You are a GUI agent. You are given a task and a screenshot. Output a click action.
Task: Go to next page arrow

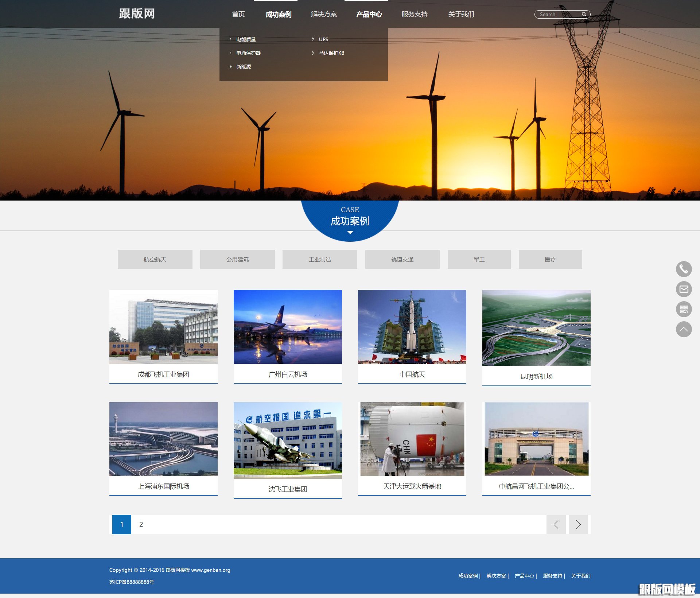(578, 524)
